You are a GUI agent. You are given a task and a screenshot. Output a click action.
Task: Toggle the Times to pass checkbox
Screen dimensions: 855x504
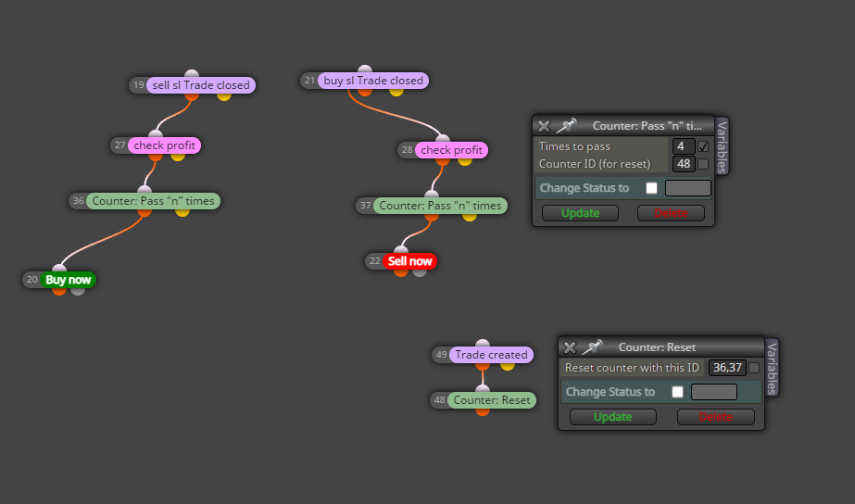(703, 146)
